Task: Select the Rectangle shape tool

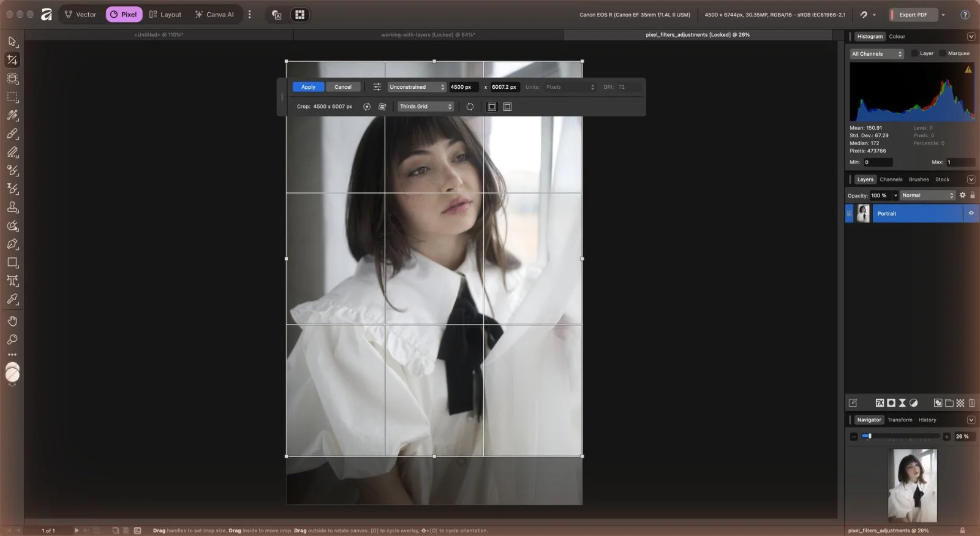Action: click(x=12, y=262)
